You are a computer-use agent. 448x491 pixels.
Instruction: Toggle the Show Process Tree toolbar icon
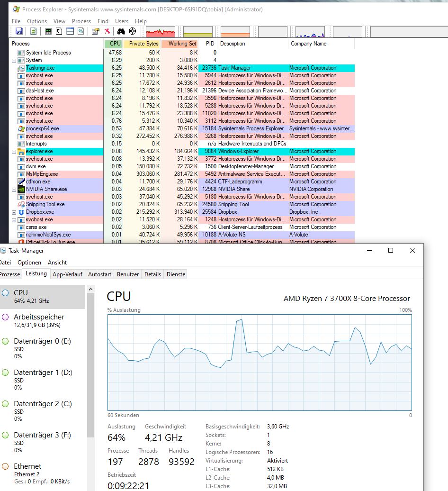coord(59,31)
